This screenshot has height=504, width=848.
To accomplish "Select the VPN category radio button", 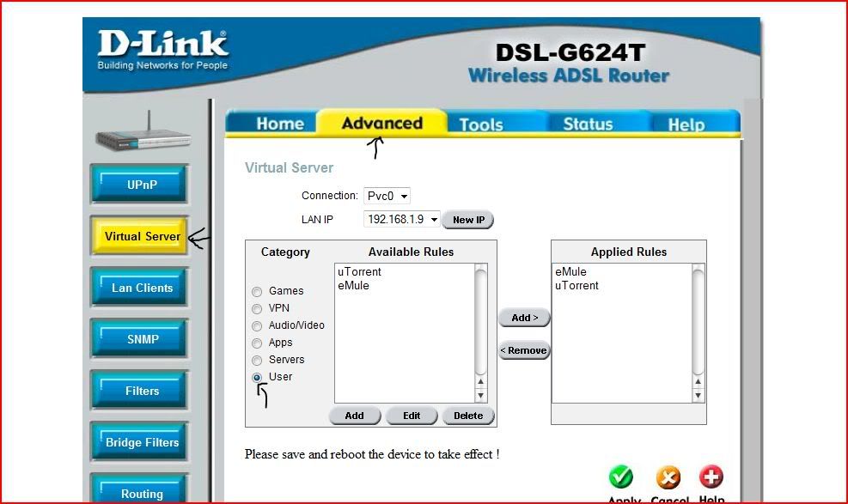I will 257,309.
